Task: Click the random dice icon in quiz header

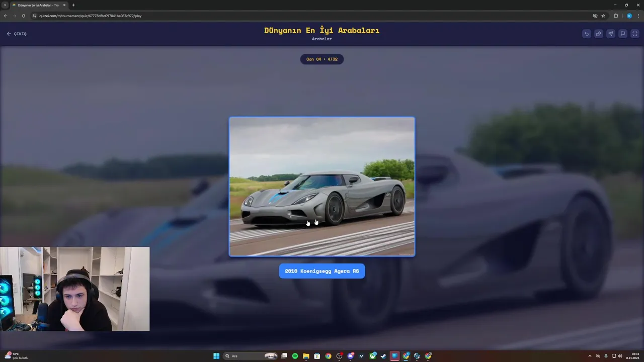Action: [598, 34]
